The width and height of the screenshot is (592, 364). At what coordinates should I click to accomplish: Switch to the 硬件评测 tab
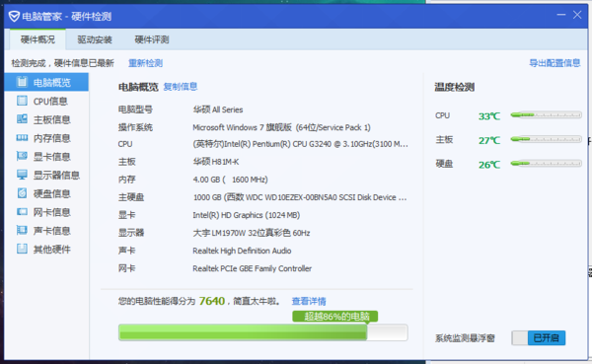click(151, 39)
